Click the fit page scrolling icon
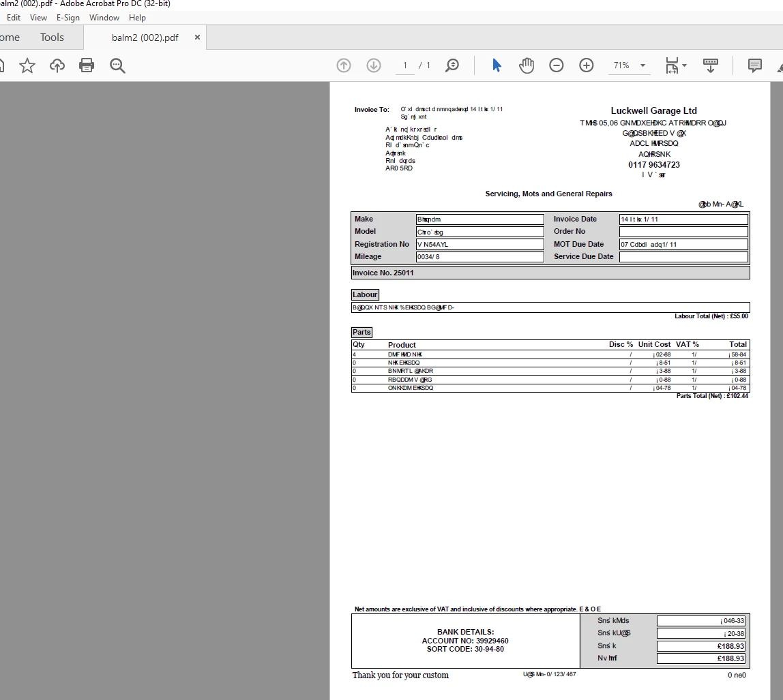The width and height of the screenshot is (783, 700). pyautogui.click(x=672, y=65)
